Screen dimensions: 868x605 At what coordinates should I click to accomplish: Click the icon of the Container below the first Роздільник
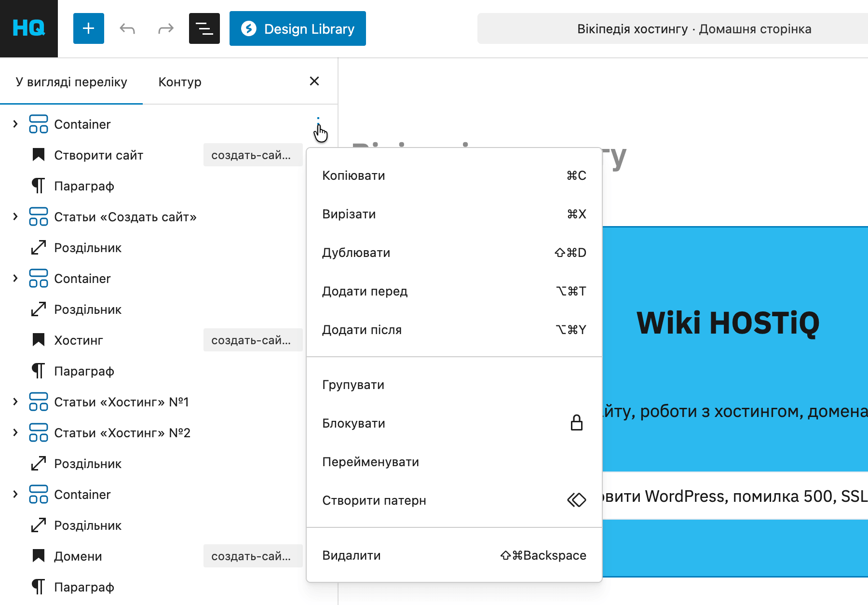pos(39,278)
